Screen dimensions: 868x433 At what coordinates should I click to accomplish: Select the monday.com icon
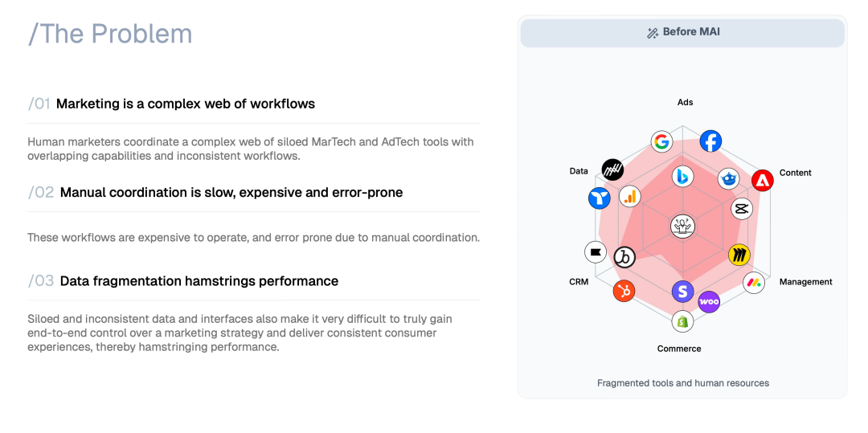pos(754,282)
